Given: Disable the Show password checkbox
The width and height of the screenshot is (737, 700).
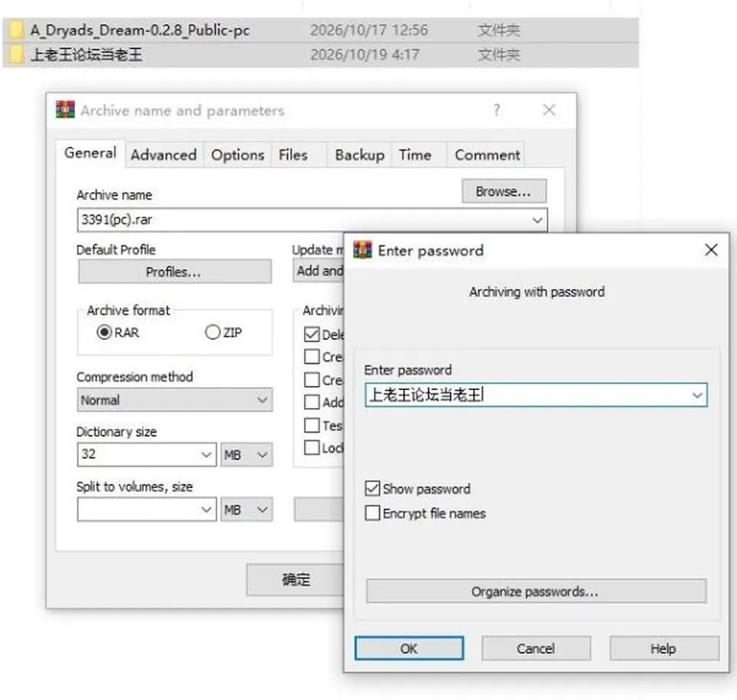Looking at the screenshot, I should [x=372, y=488].
